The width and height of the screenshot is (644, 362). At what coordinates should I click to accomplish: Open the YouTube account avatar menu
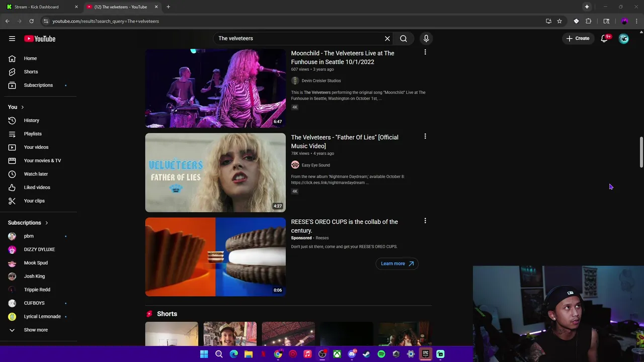(624, 39)
